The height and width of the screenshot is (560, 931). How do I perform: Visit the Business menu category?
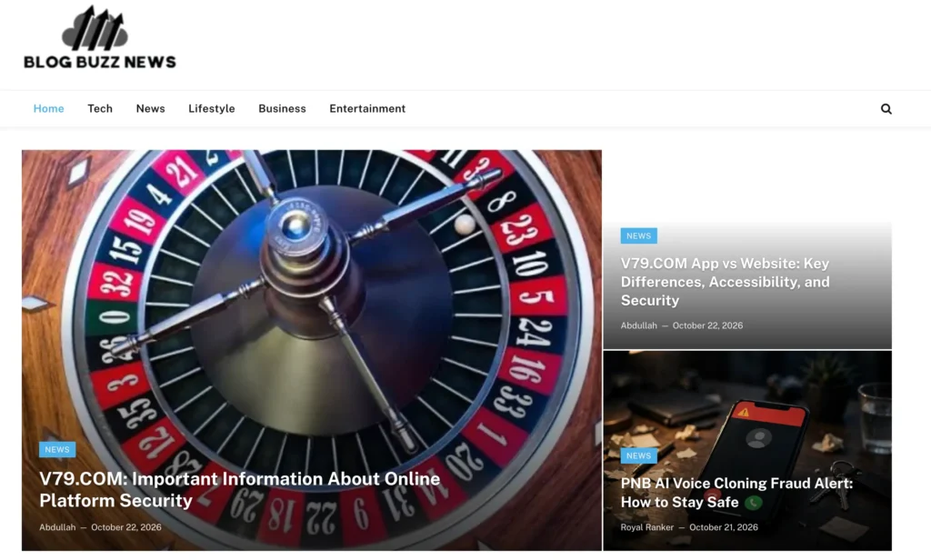[x=282, y=109]
